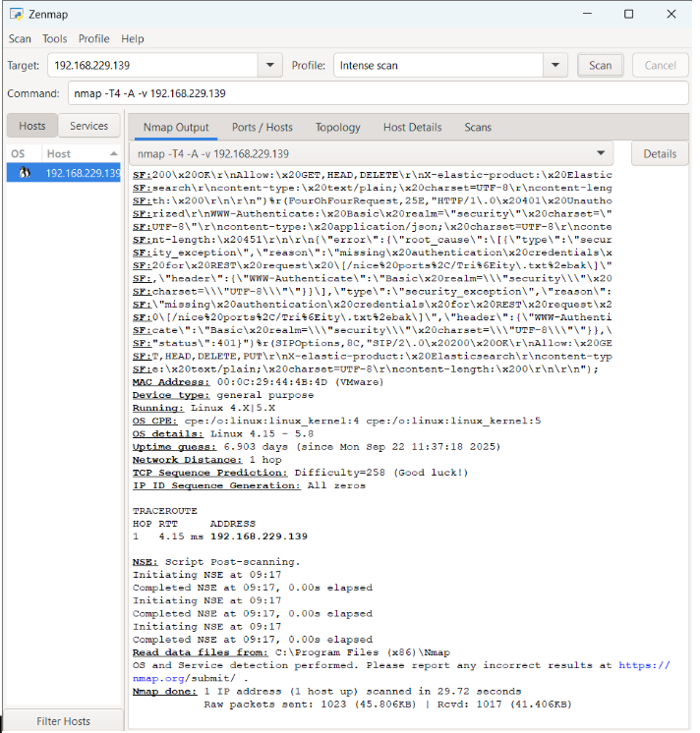Click the Target input field

pyautogui.click(x=152, y=66)
